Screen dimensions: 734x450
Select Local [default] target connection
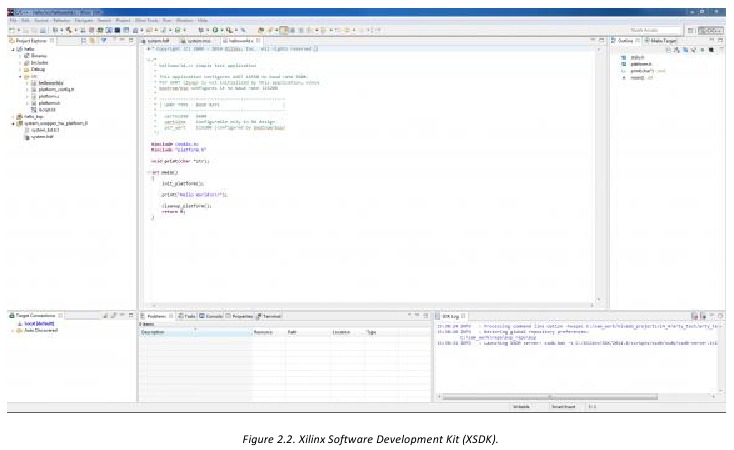coord(39,324)
